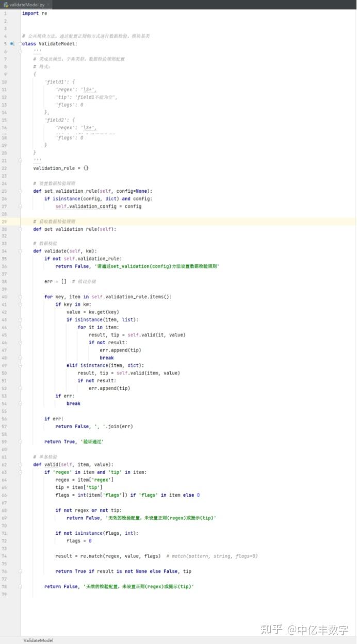Collapse the set_validation_rule method fold

coord(21,191)
